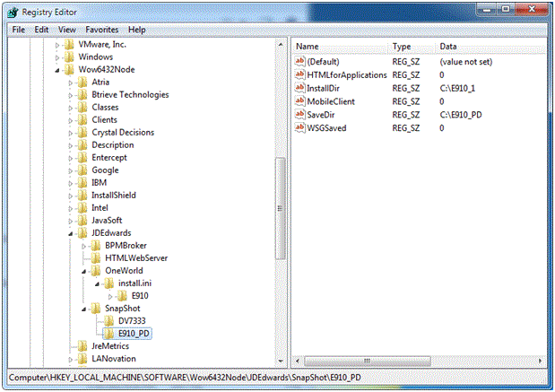The width and height of the screenshot is (555, 392).
Task: Expand the VMware, Inc. key
Action: pos(57,45)
